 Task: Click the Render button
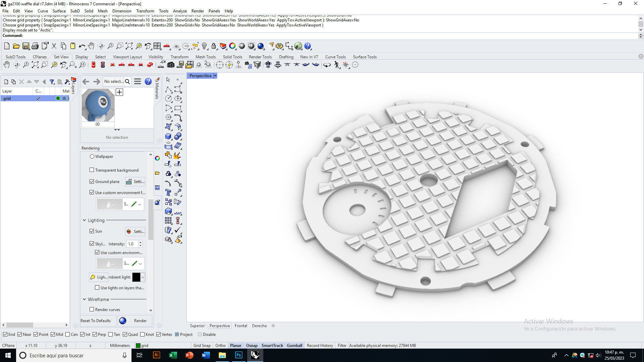pos(135,320)
